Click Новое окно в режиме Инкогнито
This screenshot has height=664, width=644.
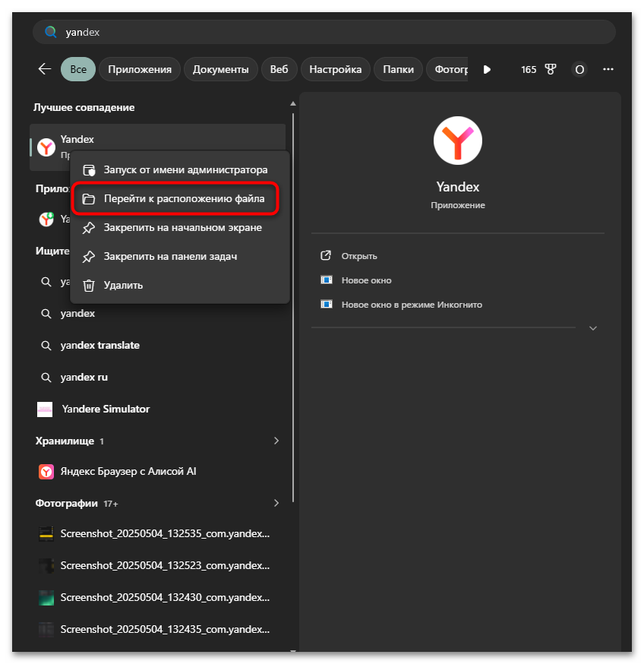[x=412, y=305]
